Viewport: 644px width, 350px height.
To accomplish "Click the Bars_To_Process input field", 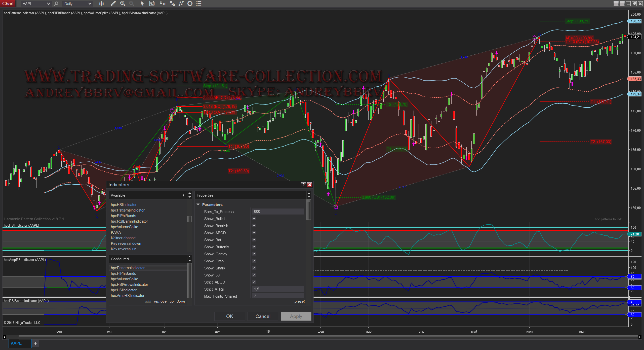I will pyautogui.click(x=278, y=212).
